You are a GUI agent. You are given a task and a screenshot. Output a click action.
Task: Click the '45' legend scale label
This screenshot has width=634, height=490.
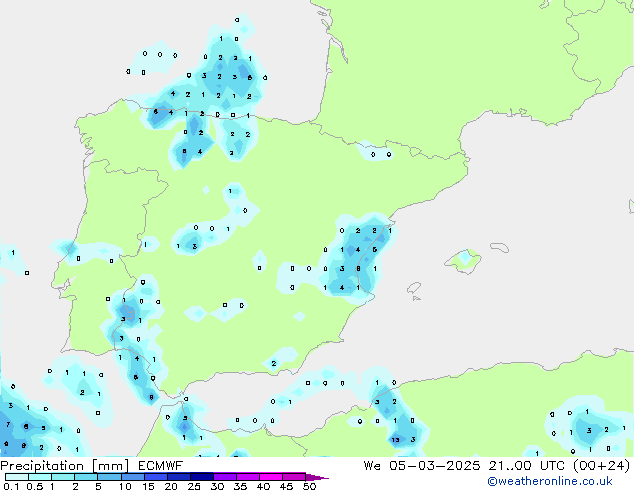point(286,486)
